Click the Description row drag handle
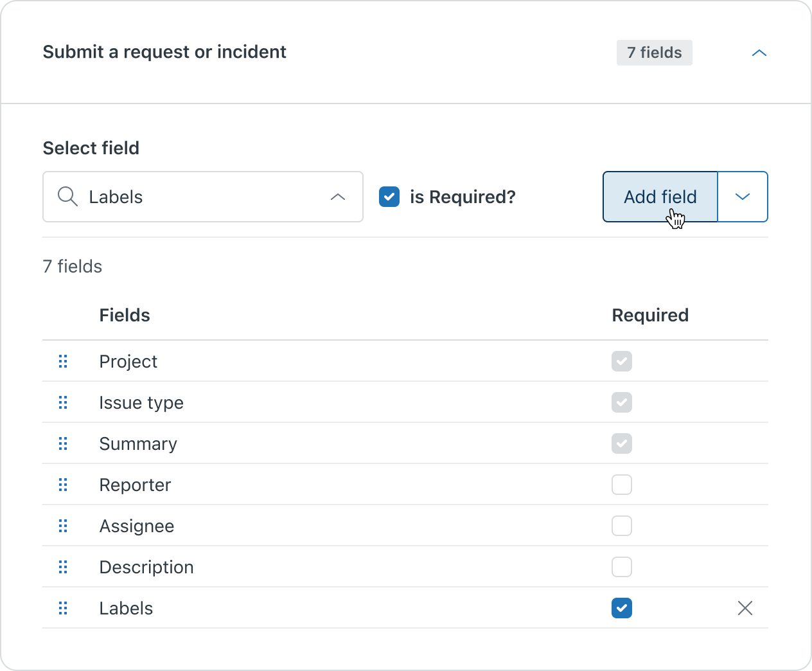Screen dimensions: 812x671 point(63,567)
